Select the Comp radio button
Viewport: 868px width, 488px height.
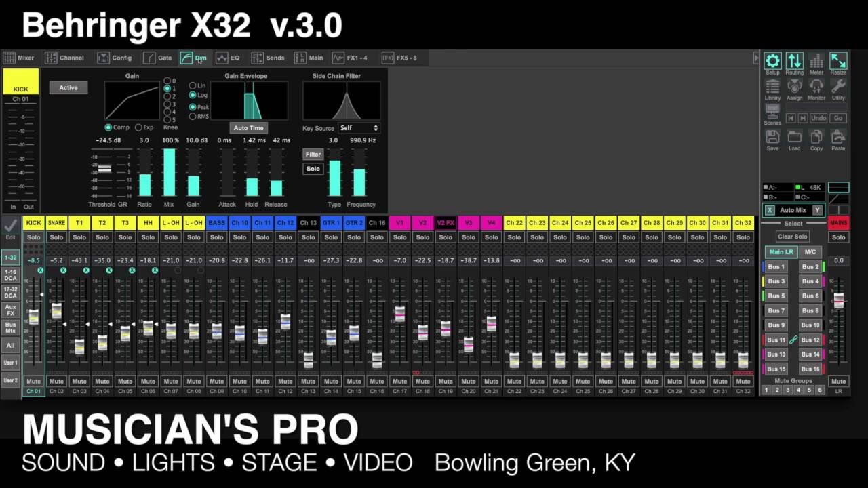108,127
